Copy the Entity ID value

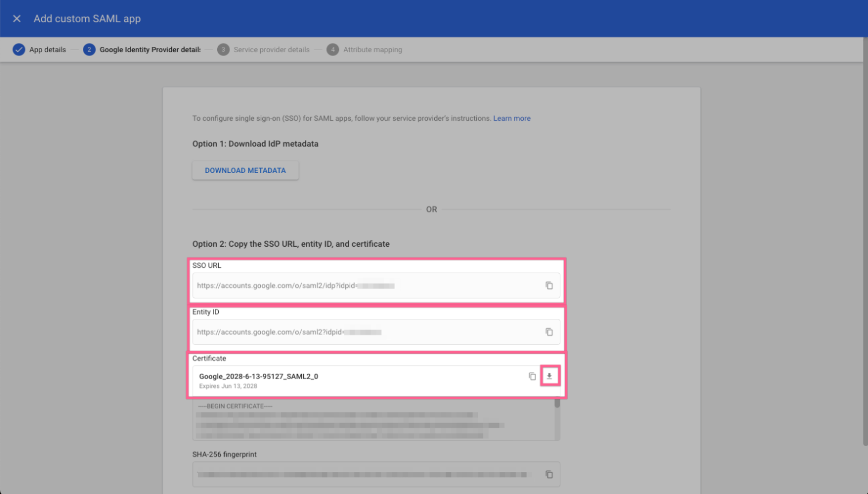[548, 332]
